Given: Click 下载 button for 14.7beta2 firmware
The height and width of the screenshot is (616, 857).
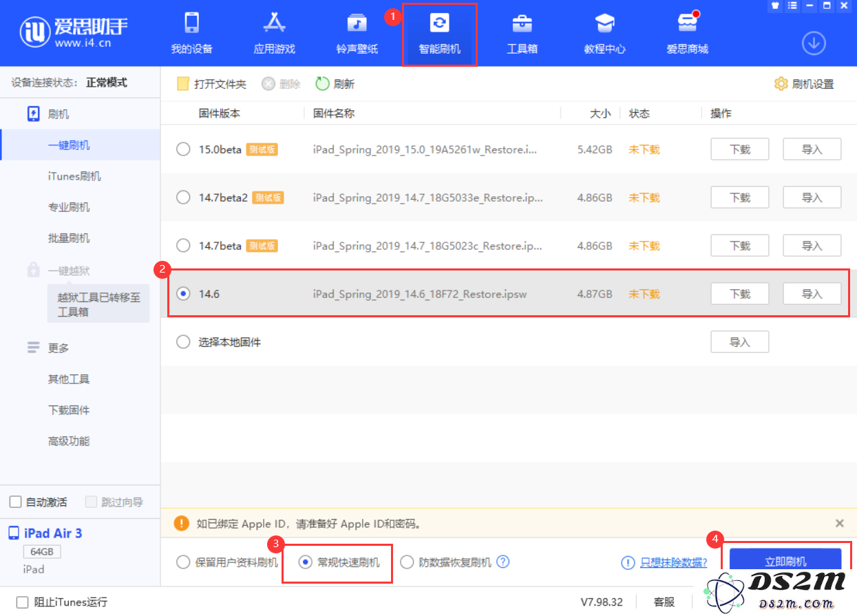Looking at the screenshot, I should click(x=739, y=198).
